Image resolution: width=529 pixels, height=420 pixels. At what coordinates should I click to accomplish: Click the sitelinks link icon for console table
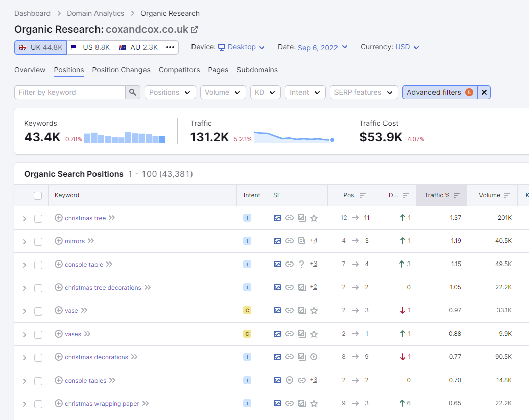click(290, 264)
